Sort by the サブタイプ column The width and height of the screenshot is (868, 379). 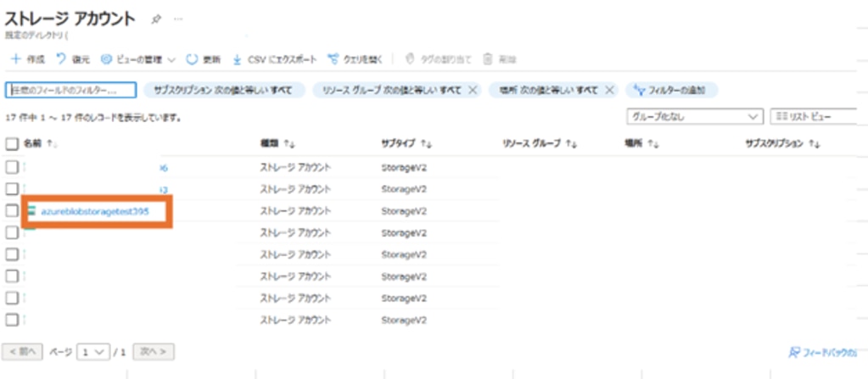coord(406,144)
